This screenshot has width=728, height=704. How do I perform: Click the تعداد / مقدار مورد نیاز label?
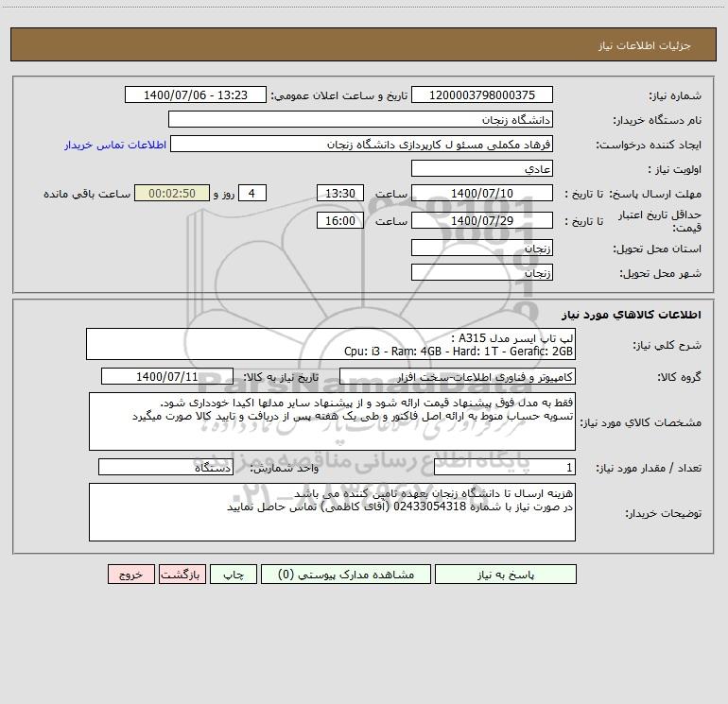pyautogui.click(x=649, y=469)
